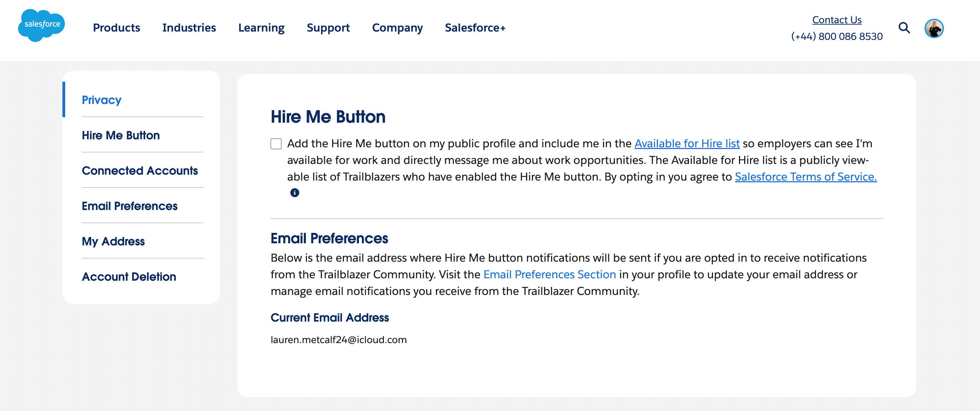Enable the Hire Me button checkbox
The height and width of the screenshot is (411, 980).
point(276,144)
